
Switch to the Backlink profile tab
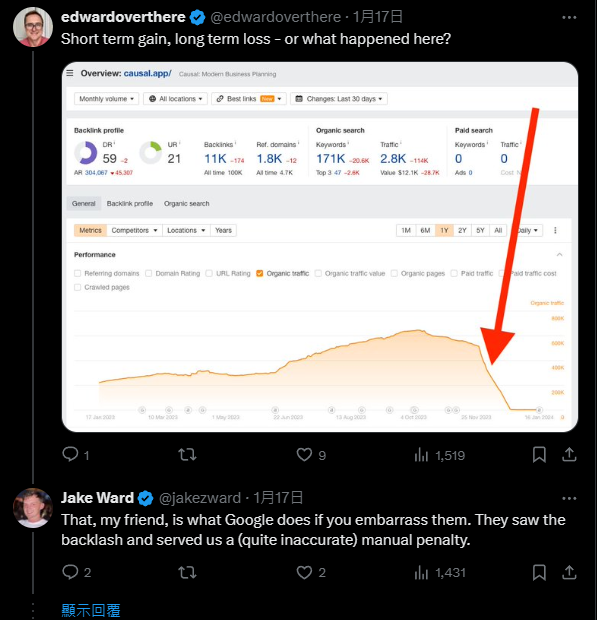(x=130, y=203)
